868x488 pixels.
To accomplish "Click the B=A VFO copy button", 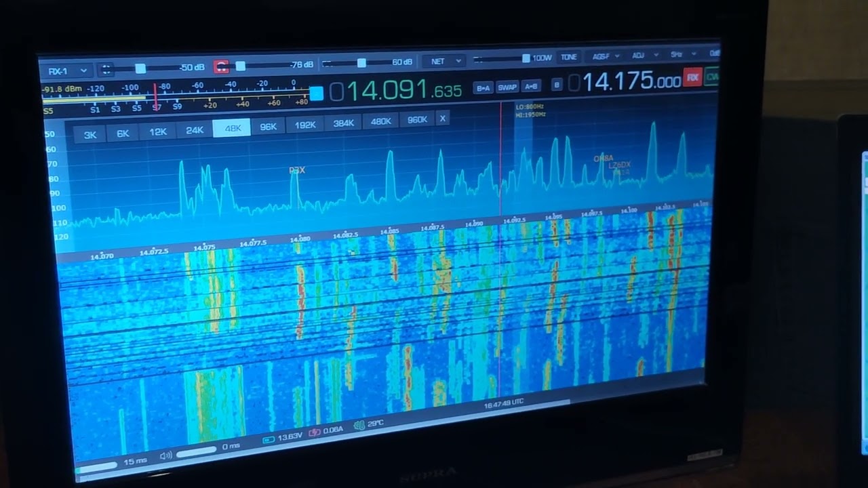I will 483,87.
